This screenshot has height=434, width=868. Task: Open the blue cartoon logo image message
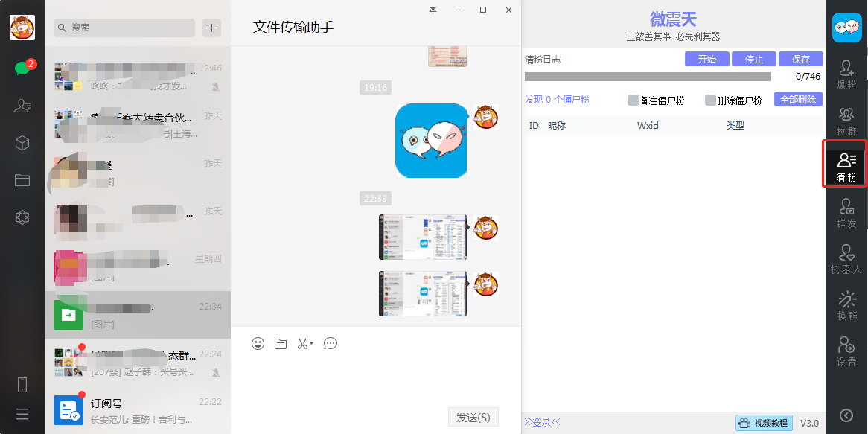431,141
